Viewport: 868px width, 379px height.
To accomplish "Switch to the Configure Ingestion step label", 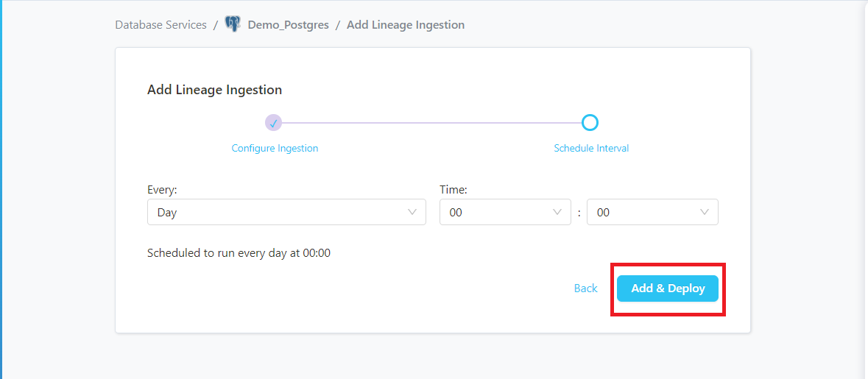I will 275,148.
